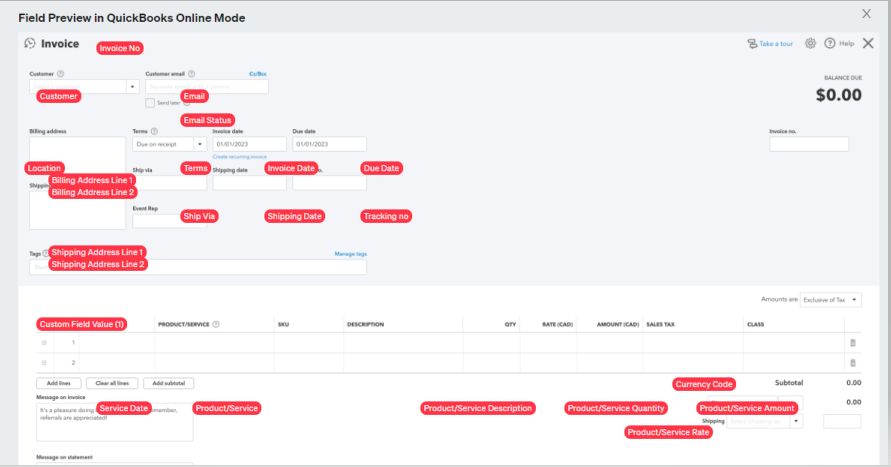Click the Help text label
The image size is (891, 467).
847,44
